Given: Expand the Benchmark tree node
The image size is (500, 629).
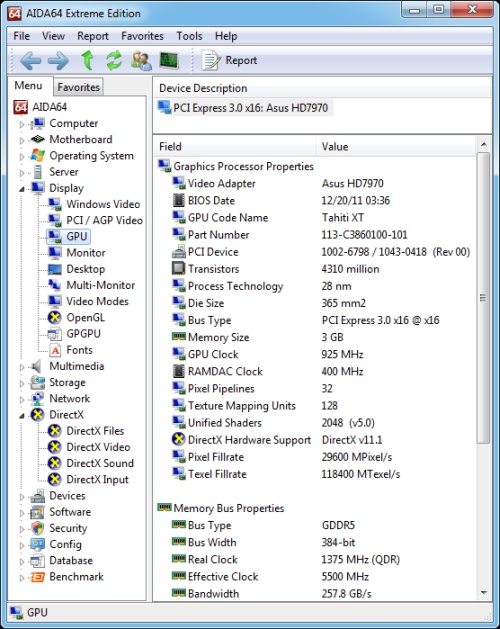Looking at the screenshot, I should 22,578.
